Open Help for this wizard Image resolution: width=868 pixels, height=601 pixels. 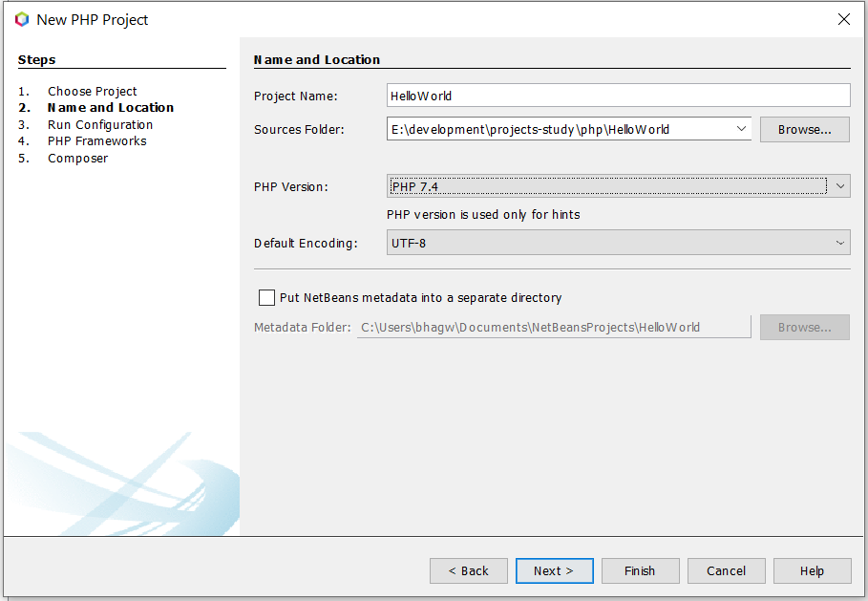tap(812, 570)
